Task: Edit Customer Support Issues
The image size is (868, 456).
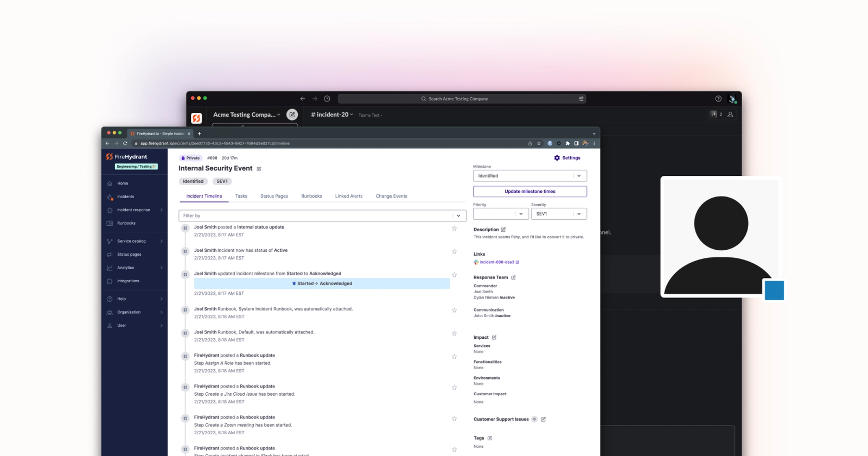Action: (x=543, y=419)
